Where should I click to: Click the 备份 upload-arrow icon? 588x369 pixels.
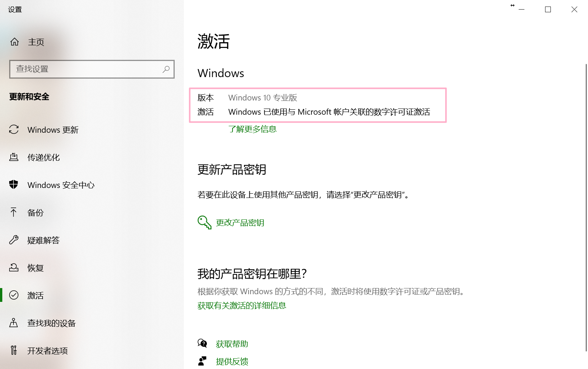tap(14, 213)
